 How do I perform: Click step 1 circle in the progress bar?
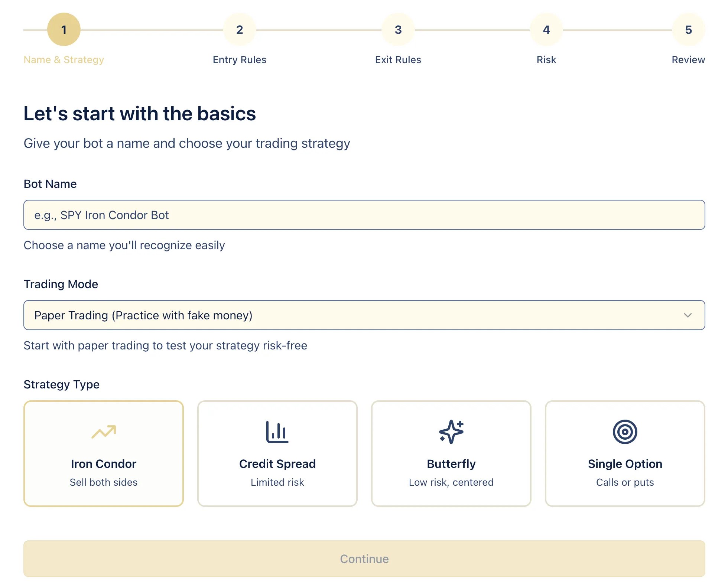click(x=64, y=29)
